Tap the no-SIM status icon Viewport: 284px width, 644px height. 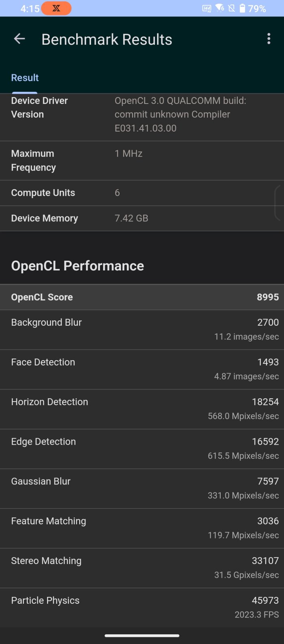pos(232,9)
